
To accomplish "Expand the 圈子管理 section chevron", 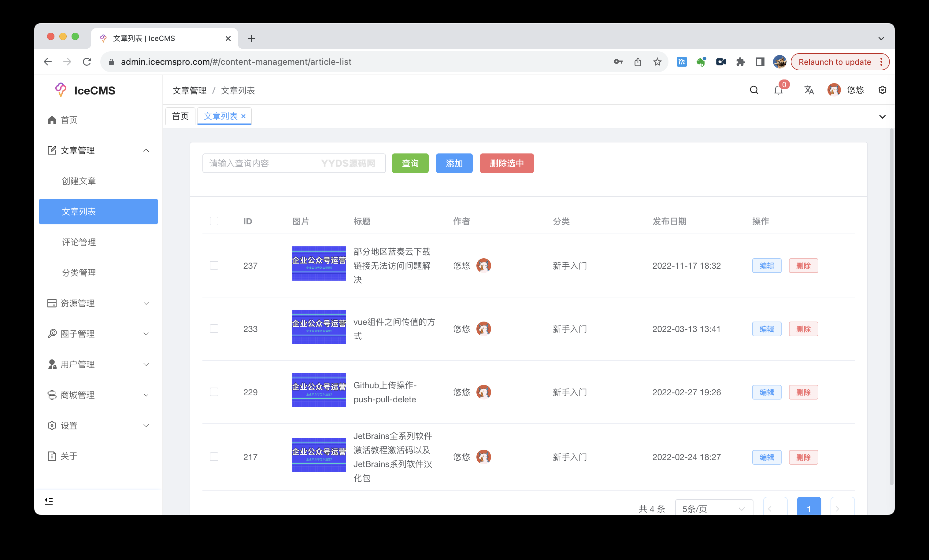I will tap(146, 333).
